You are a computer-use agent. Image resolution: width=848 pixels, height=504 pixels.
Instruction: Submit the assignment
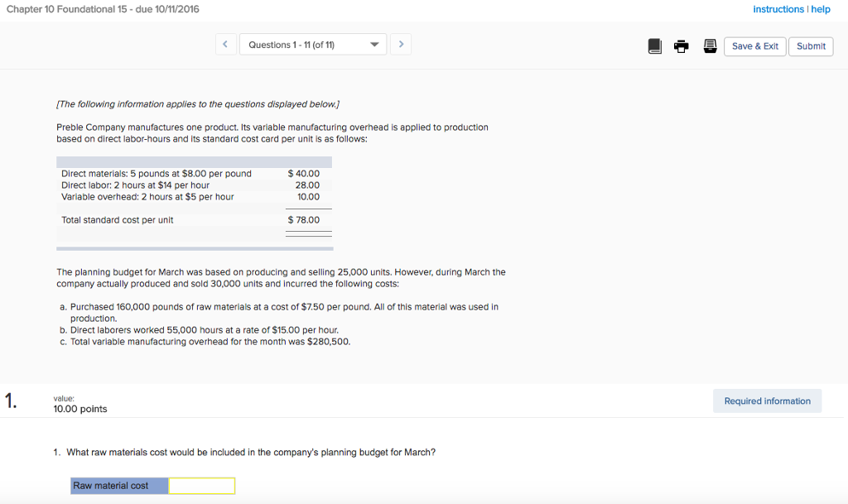pos(811,46)
